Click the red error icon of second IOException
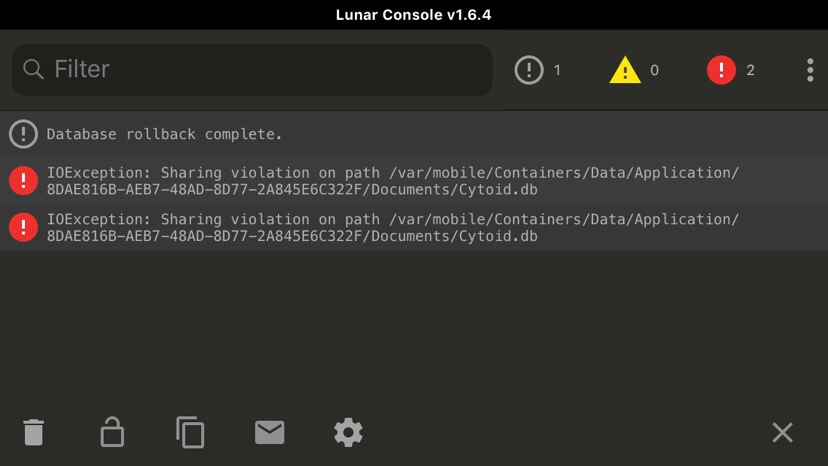Image resolution: width=828 pixels, height=466 pixels. (x=23, y=227)
